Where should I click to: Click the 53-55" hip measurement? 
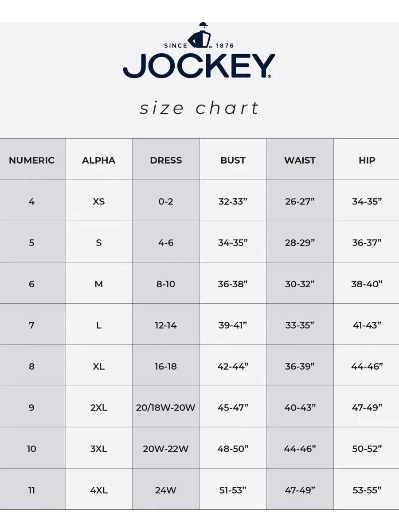[x=367, y=490]
